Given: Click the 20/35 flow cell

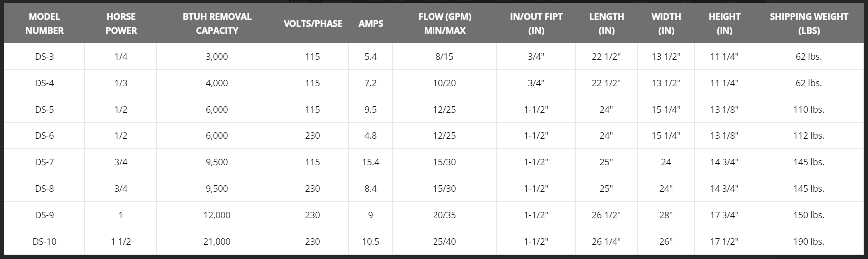Looking at the screenshot, I should point(444,215).
